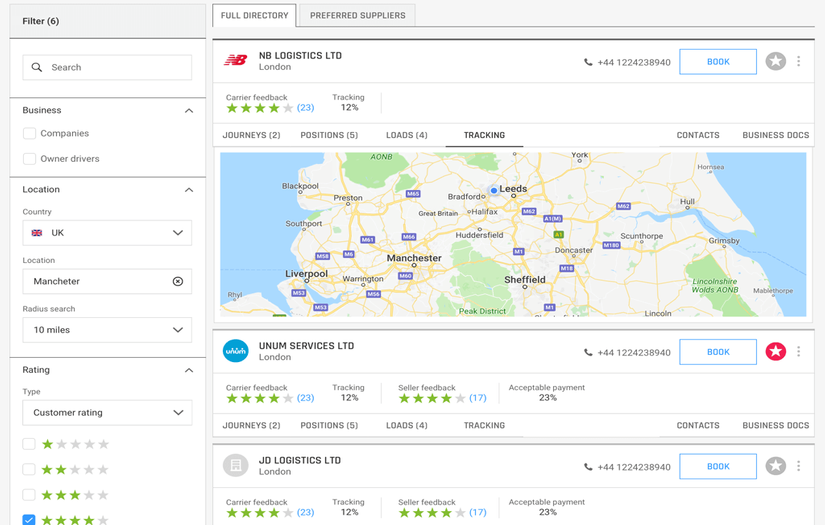Clear the Mancheter location field
The height and width of the screenshot is (525, 825).
[x=178, y=281]
